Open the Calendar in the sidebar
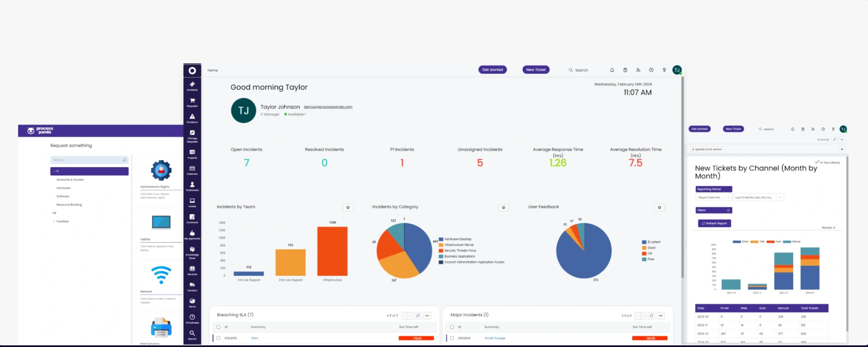Viewport: 868px width, 347px height. pos(192,169)
